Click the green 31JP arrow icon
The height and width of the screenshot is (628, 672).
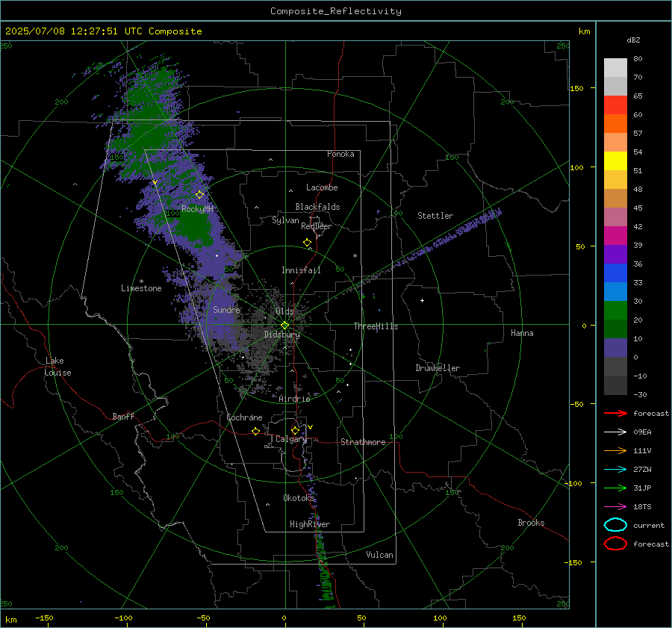click(615, 488)
